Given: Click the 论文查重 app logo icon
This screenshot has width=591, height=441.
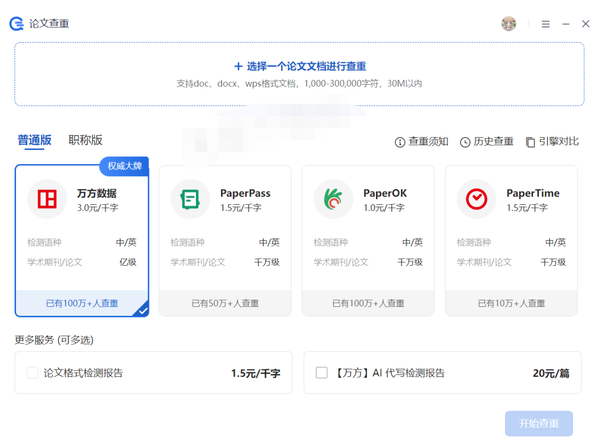Looking at the screenshot, I should pyautogui.click(x=16, y=24).
